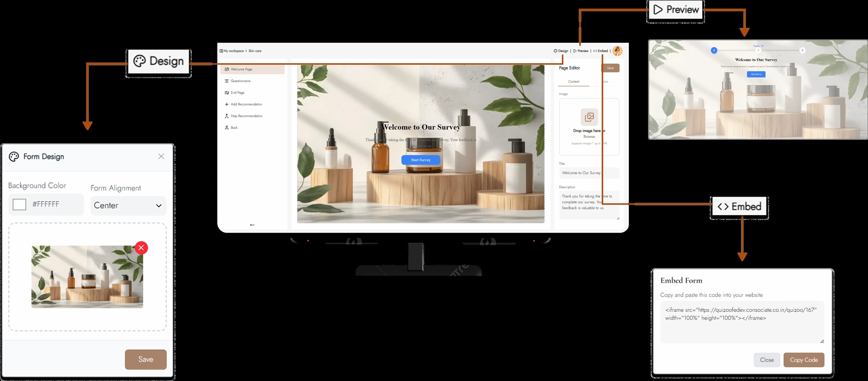Click the back arrow below sidebar

pyautogui.click(x=252, y=225)
